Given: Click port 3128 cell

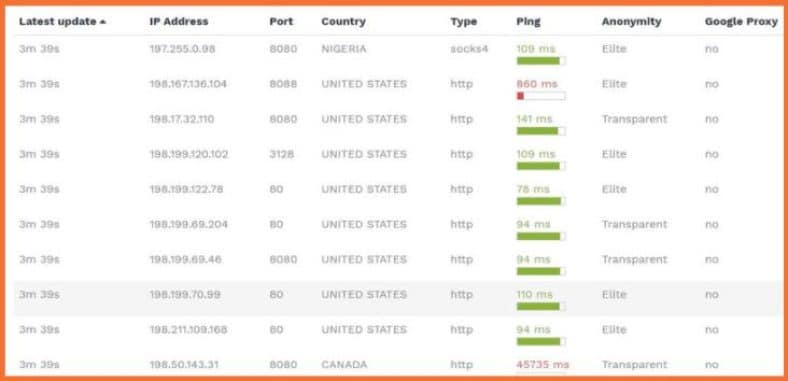Looking at the screenshot, I should 281,154.
